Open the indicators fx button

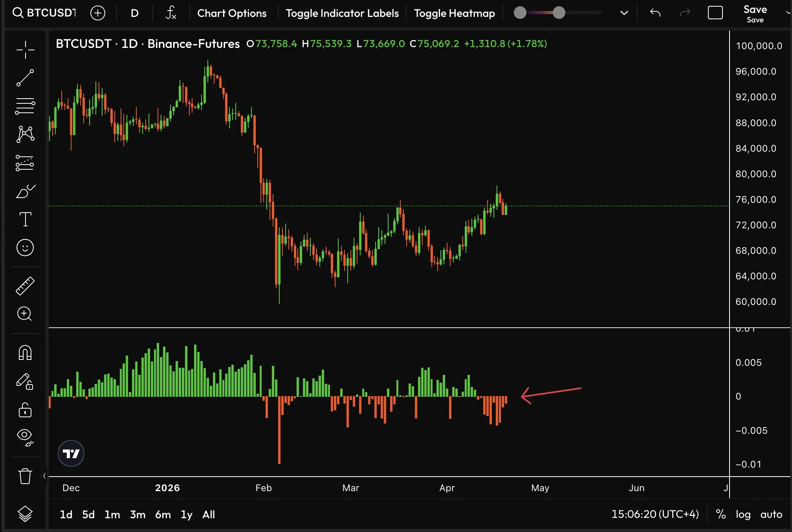pos(171,13)
